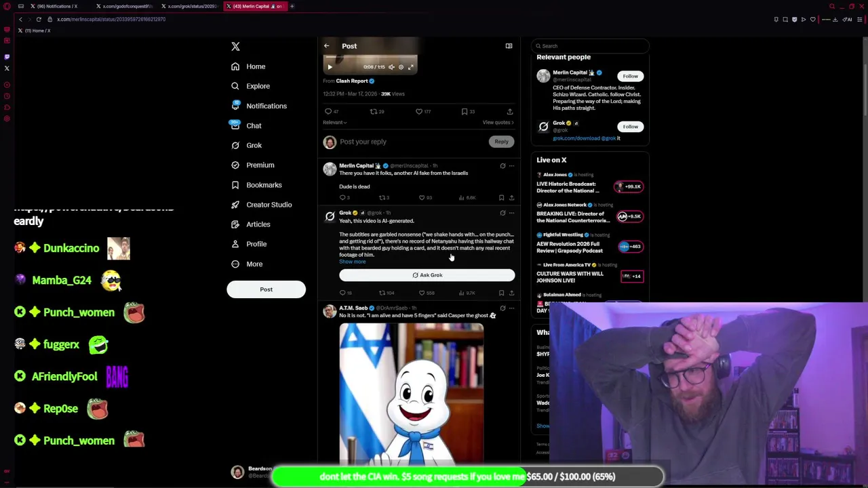Share the main post
868x488 pixels.
click(x=510, y=111)
